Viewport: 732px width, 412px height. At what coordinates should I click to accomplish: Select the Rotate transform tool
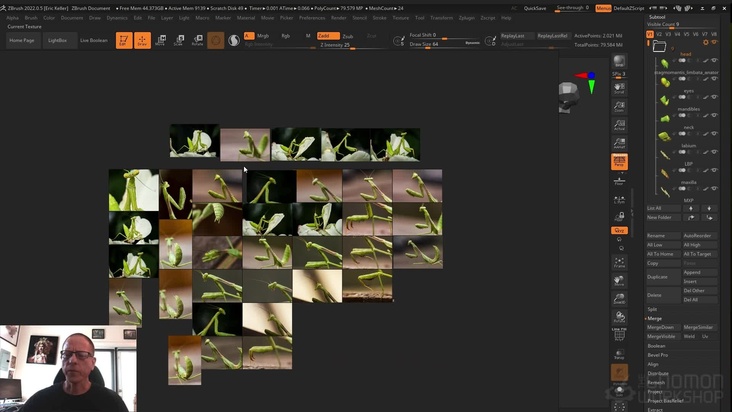[x=197, y=40]
